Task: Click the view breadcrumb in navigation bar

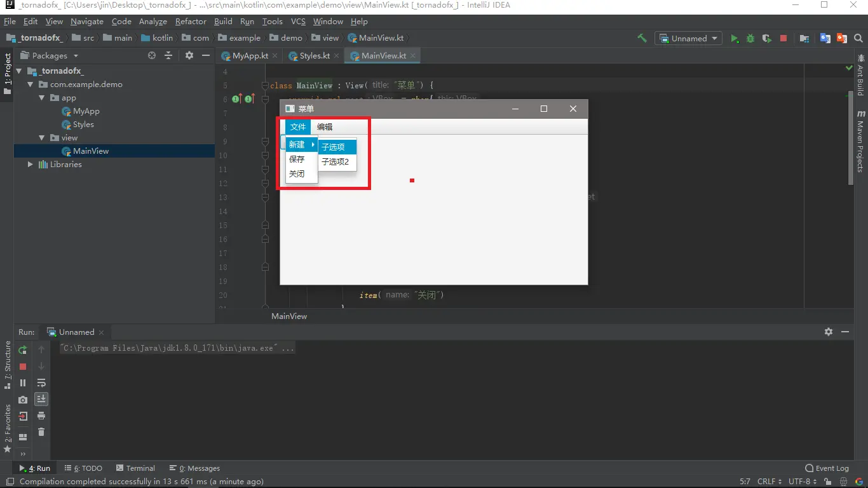Action: point(325,38)
